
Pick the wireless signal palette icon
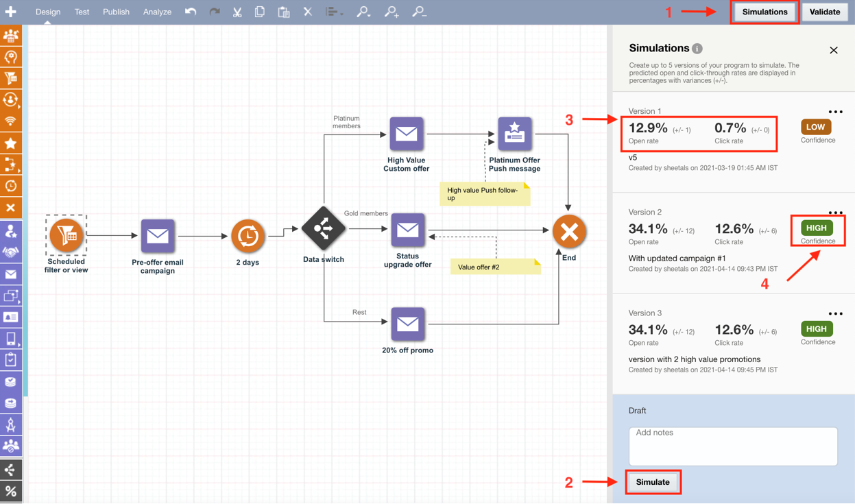11,121
